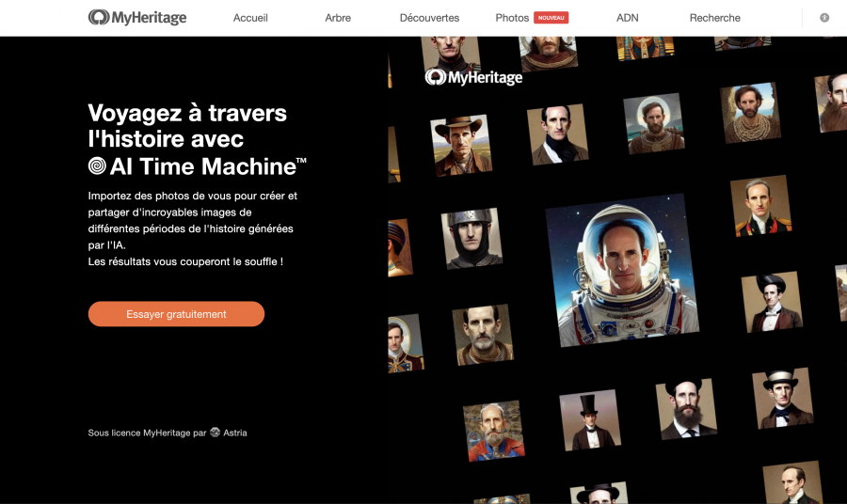Select the large astronaut portrait

tap(622, 270)
